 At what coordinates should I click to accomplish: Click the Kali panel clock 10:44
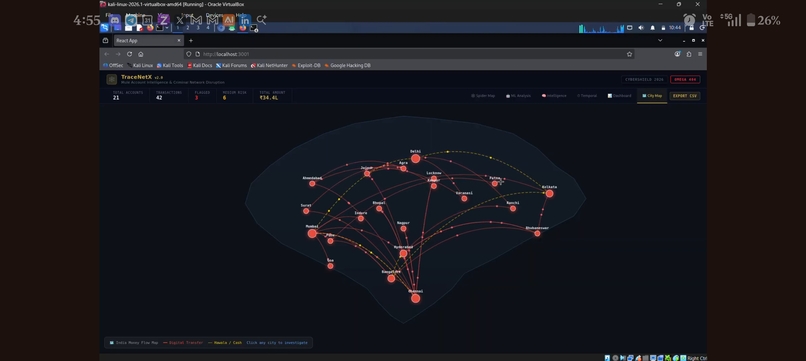675,28
